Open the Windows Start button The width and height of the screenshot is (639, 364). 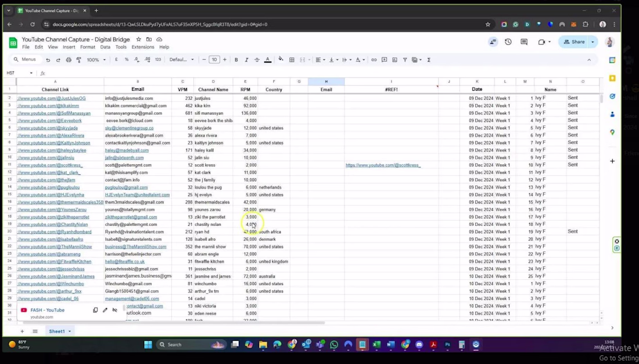tap(148, 344)
